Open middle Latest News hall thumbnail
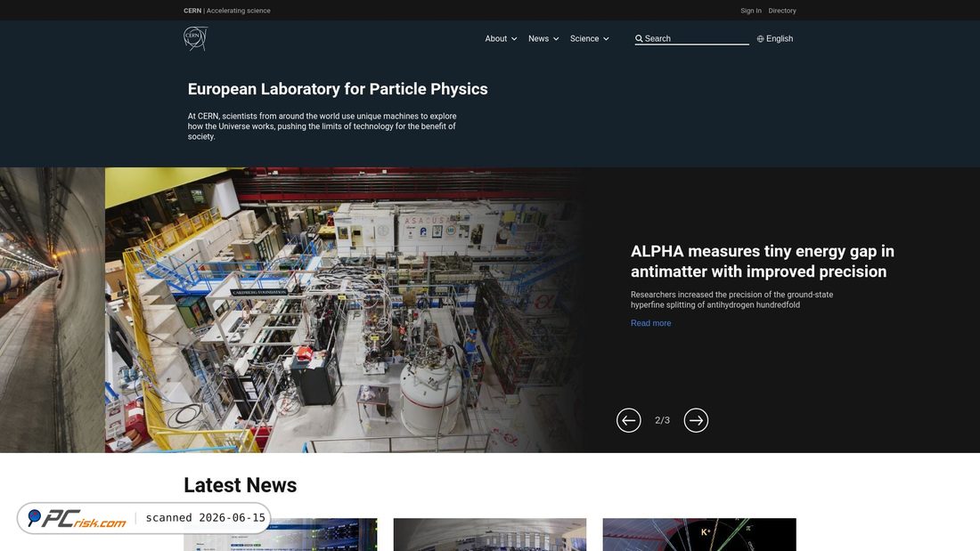 490,534
